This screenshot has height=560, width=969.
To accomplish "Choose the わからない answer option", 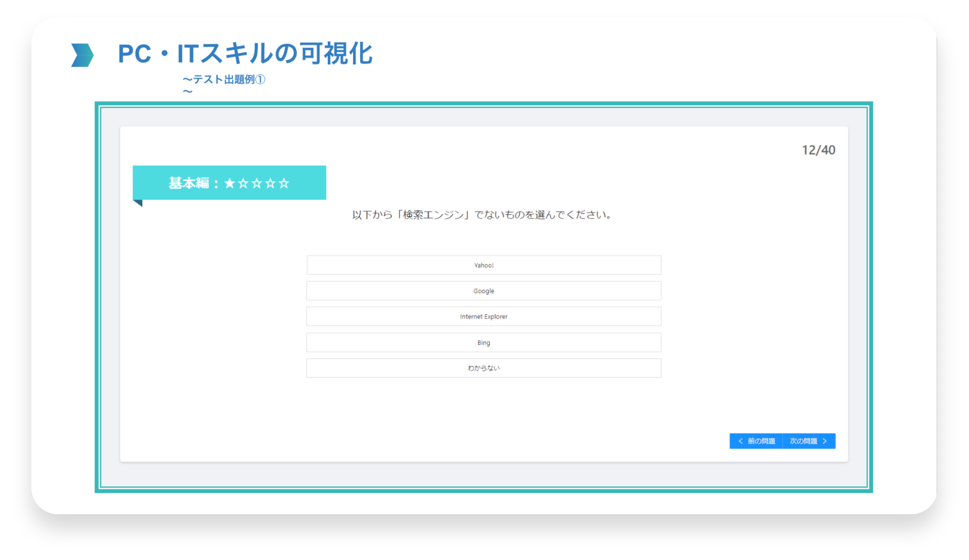I will [x=484, y=368].
